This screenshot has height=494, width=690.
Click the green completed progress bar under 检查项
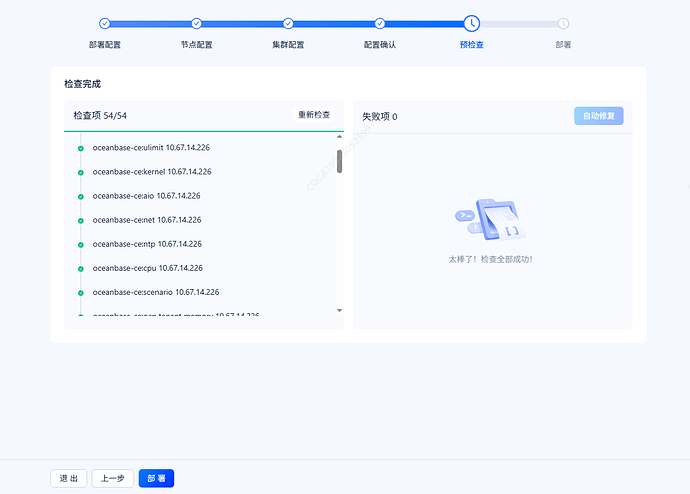coord(204,131)
